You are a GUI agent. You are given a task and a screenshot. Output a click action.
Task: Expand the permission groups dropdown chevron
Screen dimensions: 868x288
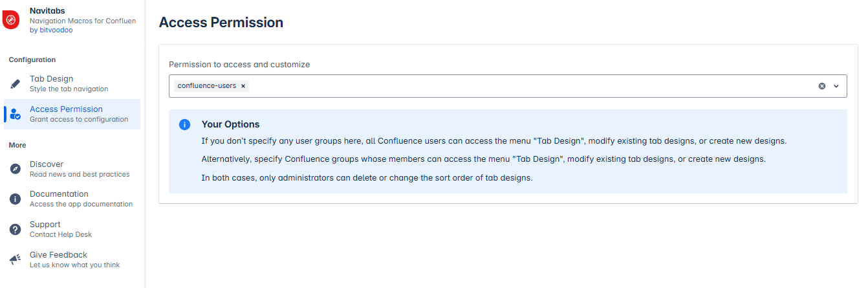tap(836, 86)
